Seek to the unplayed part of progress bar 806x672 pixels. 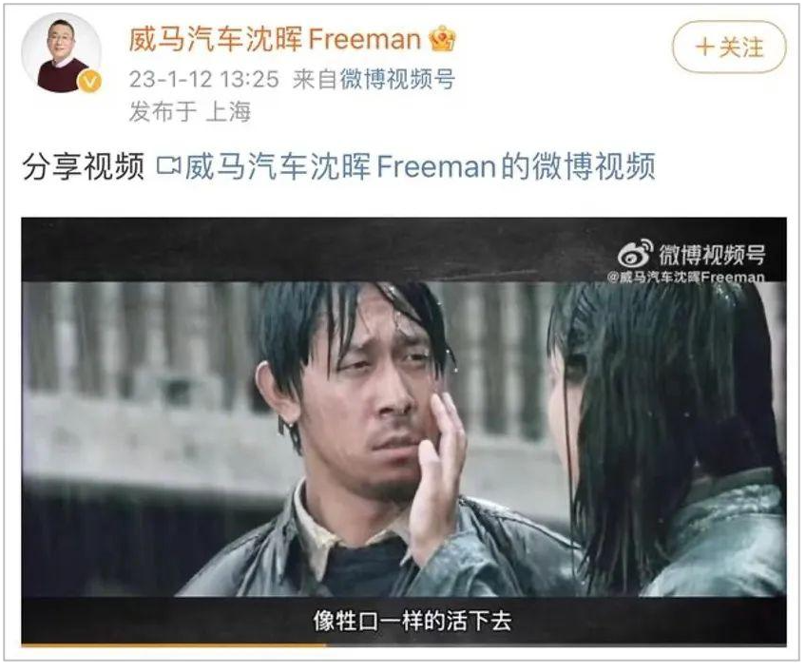click(x=556, y=643)
